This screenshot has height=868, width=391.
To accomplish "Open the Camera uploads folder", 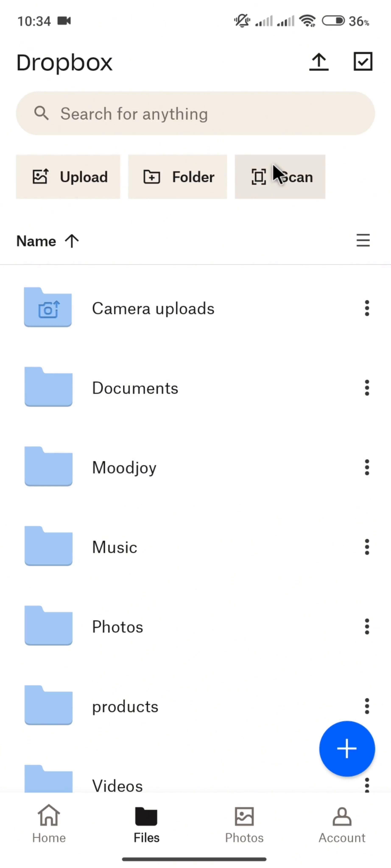I will [153, 308].
